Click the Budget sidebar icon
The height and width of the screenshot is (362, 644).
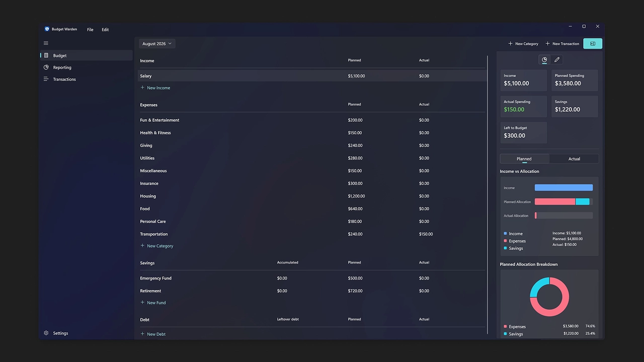(46, 55)
